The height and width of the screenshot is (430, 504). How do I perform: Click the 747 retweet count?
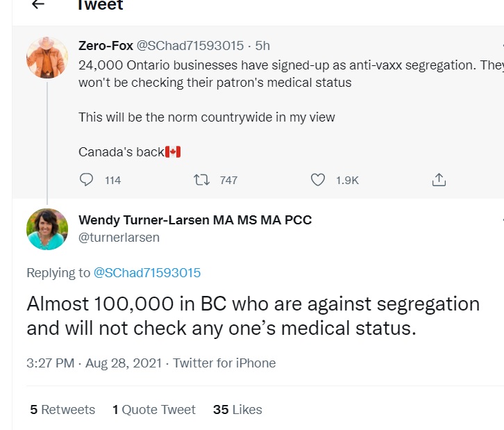pos(228,181)
